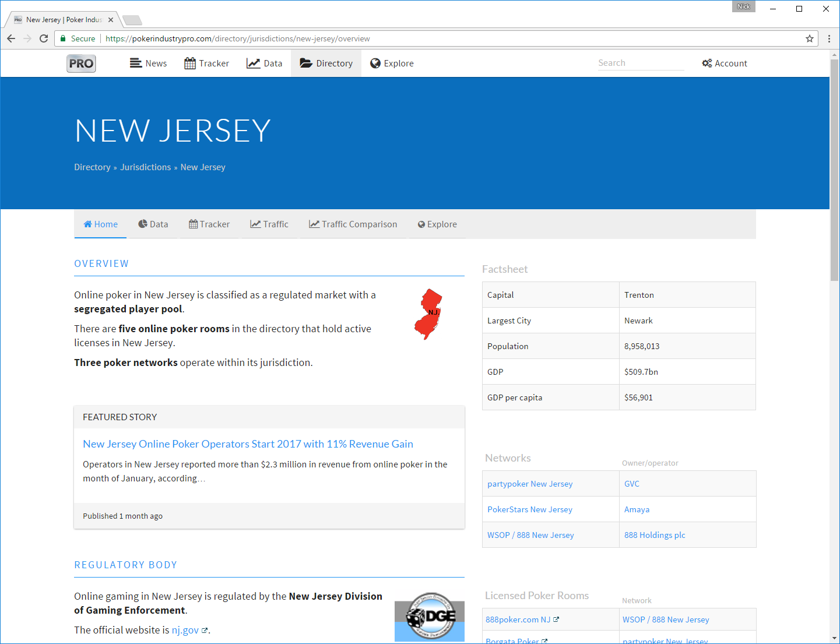Screen dimensions: 840x644
Task: Click the Trenton capital value cell
Action: tap(687, 295)
